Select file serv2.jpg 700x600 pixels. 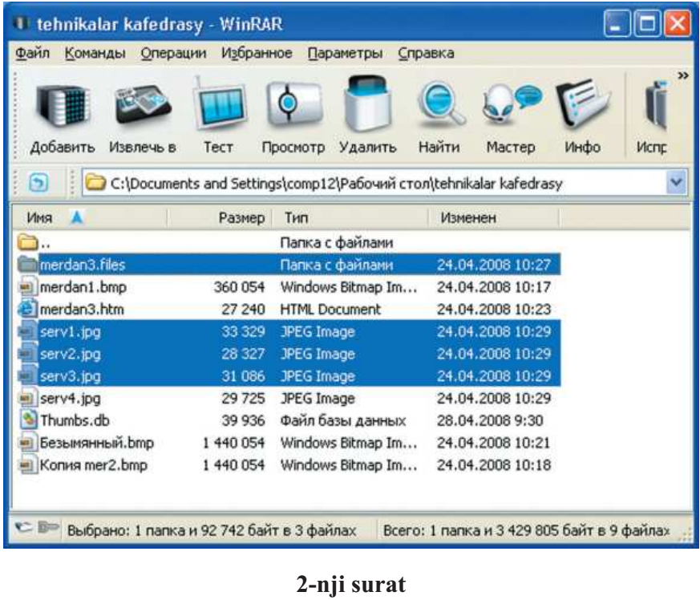point(288,354)
